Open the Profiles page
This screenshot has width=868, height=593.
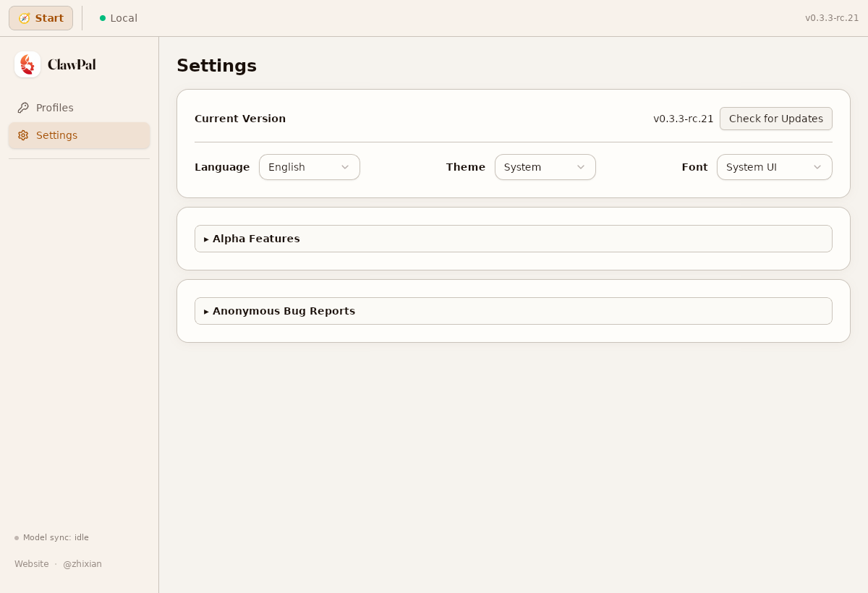[79, 108]
